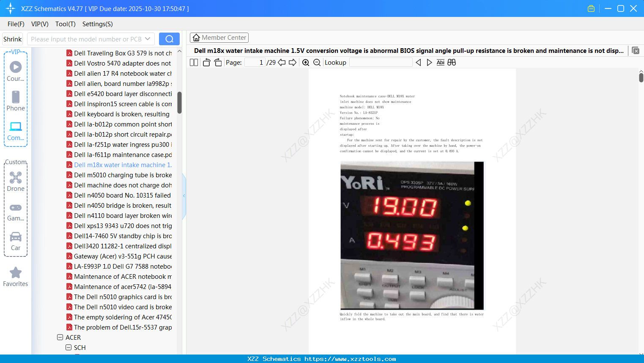Open the Courses section in VIP sidebar
Viewport: 644px width, 363px height.
[16, 71]
